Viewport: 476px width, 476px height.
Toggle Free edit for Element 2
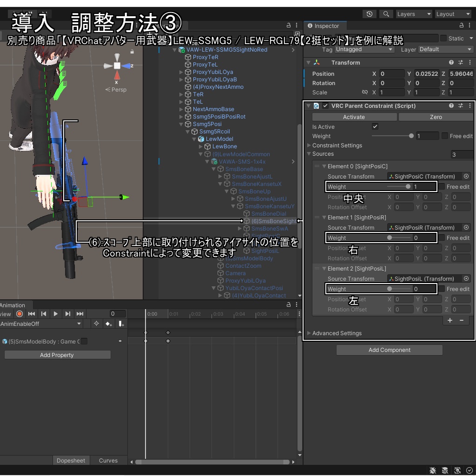point(442,289)
